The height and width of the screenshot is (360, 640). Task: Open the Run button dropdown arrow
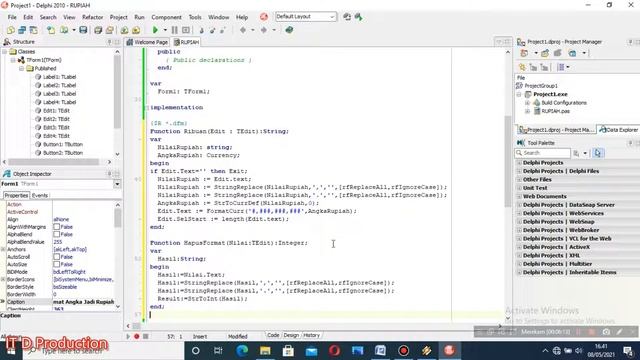pyautogui.click(x=165, y=30)
